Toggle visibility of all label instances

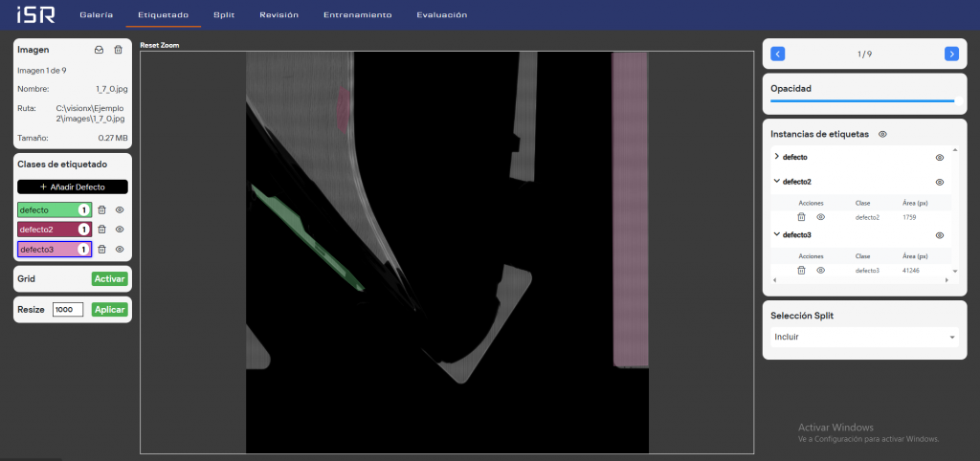pyautogui.click(x=882, y=135)
